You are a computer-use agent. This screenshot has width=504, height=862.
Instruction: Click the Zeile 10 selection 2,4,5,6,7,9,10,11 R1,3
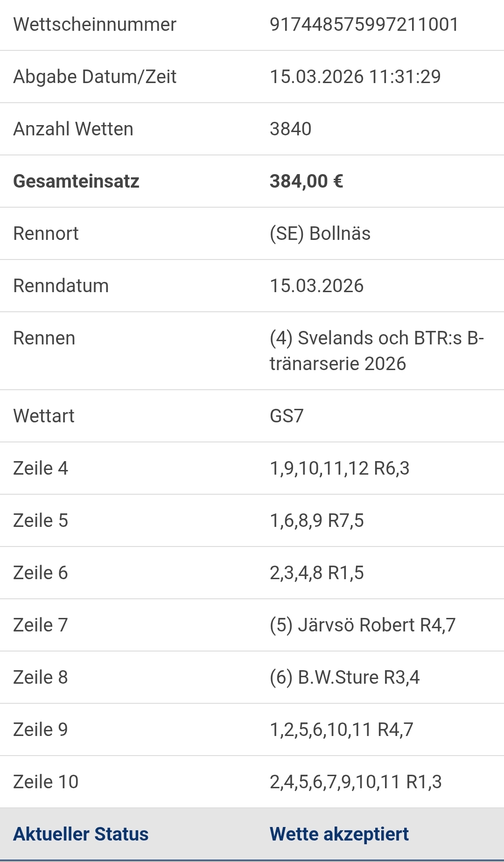[x=355, y=782]
